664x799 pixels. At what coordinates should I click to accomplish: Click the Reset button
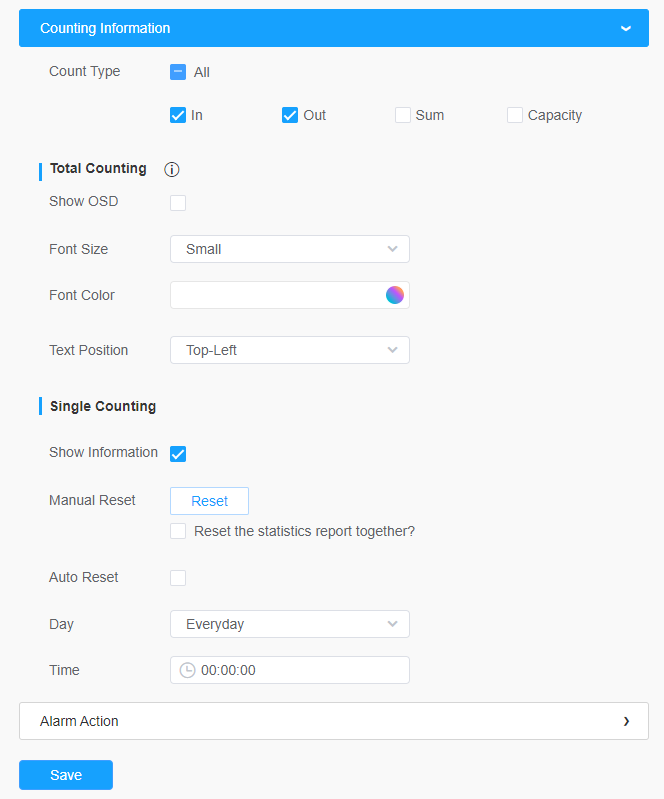[x=209, y=501]
